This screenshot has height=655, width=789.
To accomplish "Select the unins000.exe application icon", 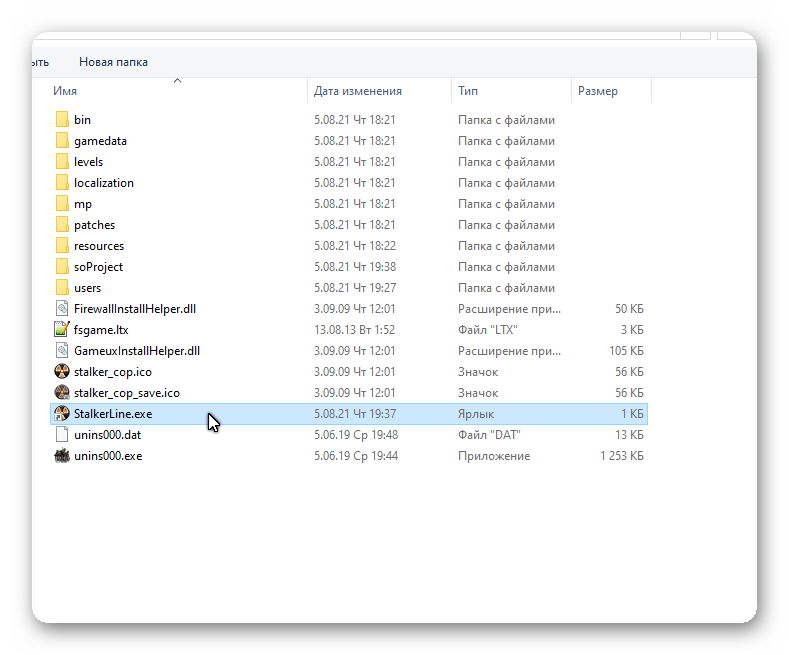I will [62, 456].
